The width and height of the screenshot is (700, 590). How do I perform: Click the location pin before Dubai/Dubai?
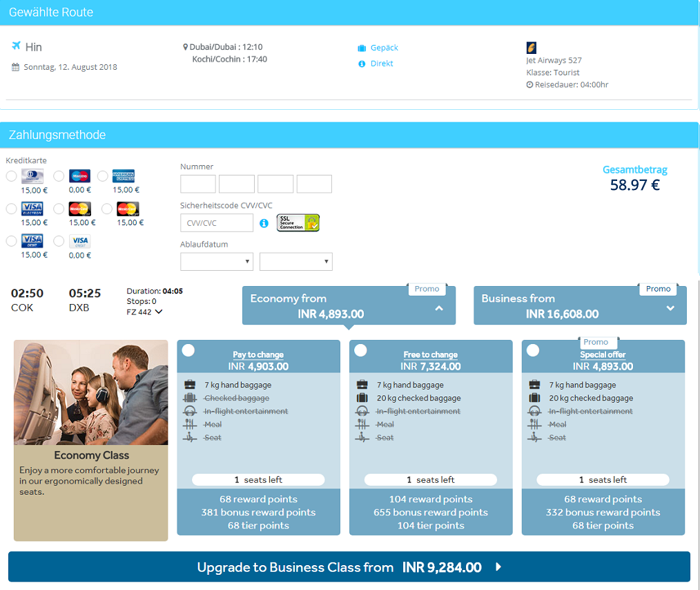tap(185, 47)
